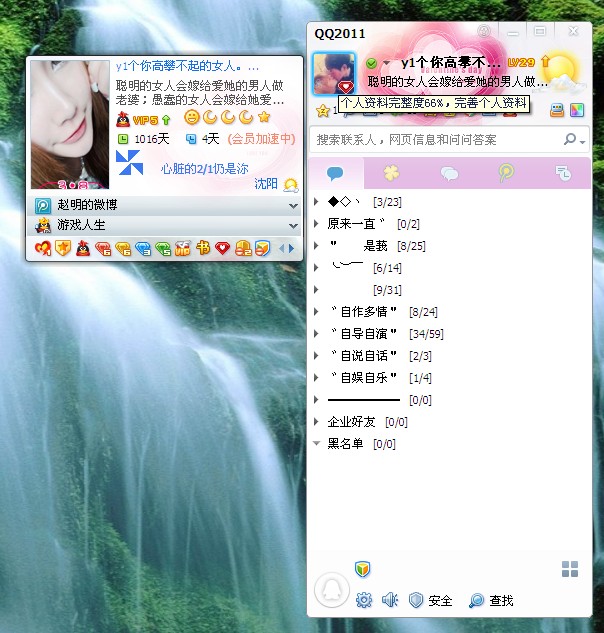Screen dimensions: 604x633
Task: Click the orange level-up arrow icon
Action: pos(545,62)
